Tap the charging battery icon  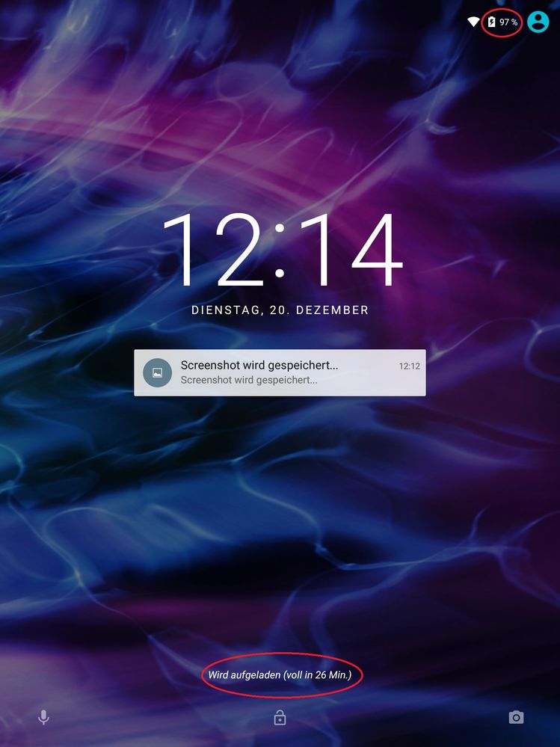[x=491, y=22]
